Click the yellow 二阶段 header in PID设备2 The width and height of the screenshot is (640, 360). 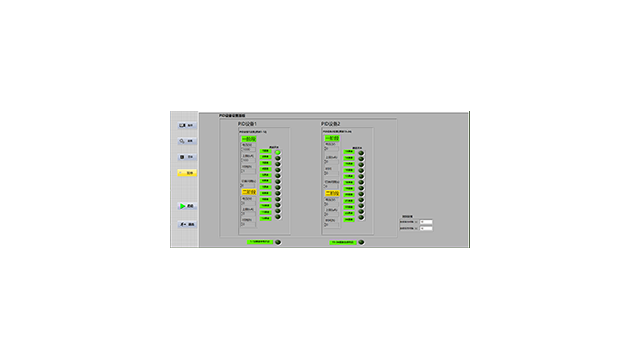(x=332, y=193)
